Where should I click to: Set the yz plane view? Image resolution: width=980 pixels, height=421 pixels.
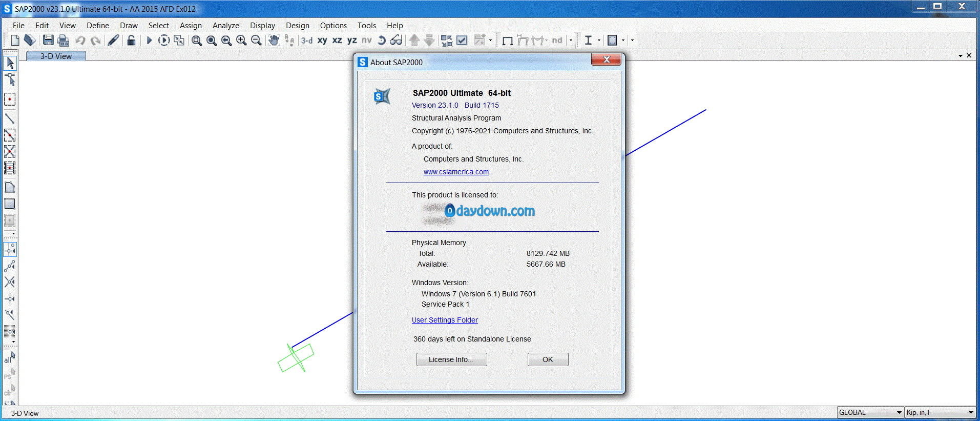(x=352, y=40)
